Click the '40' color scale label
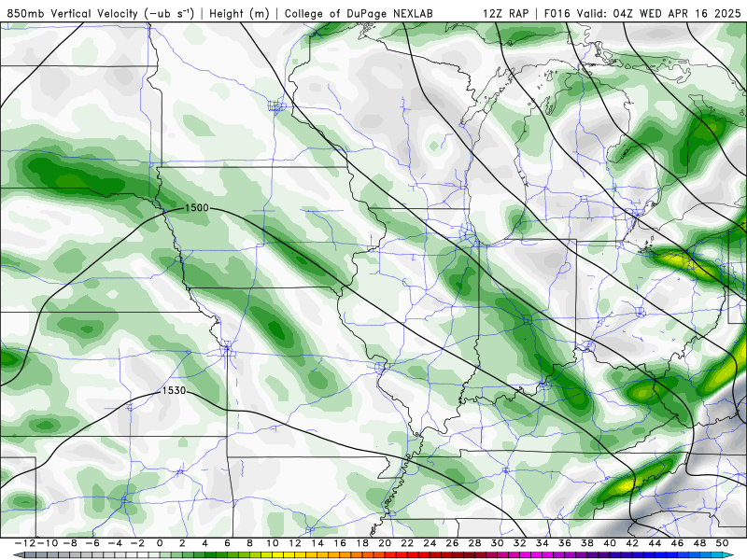747x560 pixels. click(x=610, y=543)
